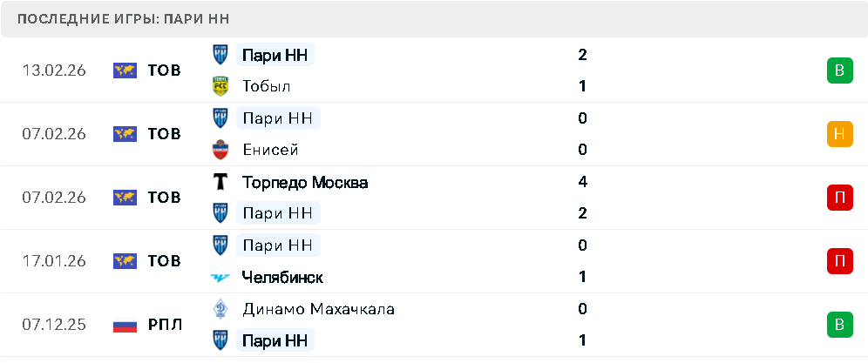
Task: Click world map icon for 17.01.26 match
Action: (125, 261)
